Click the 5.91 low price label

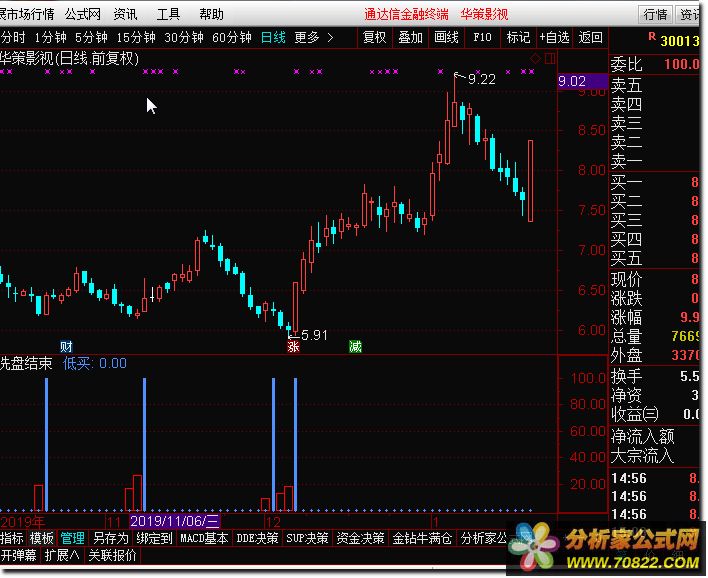(314, 335)
